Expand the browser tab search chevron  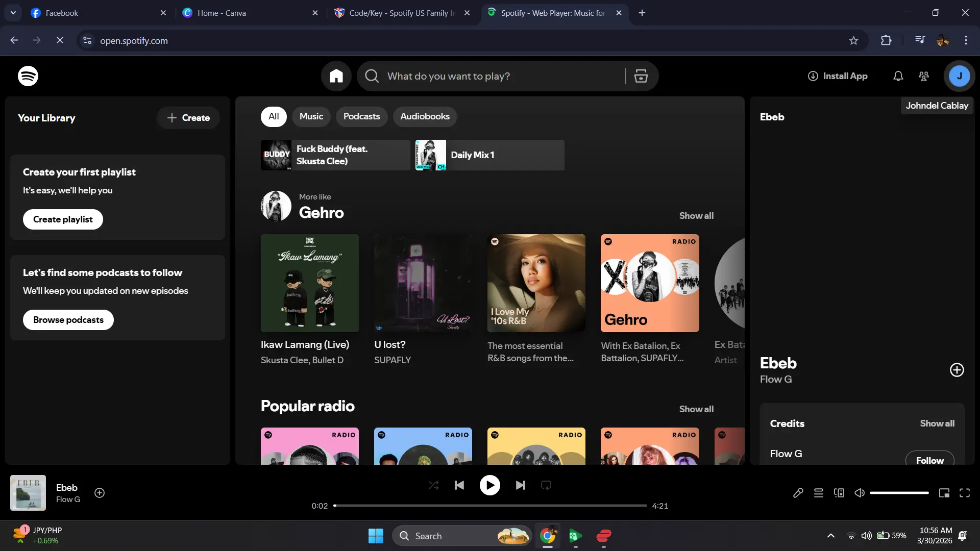13,13
